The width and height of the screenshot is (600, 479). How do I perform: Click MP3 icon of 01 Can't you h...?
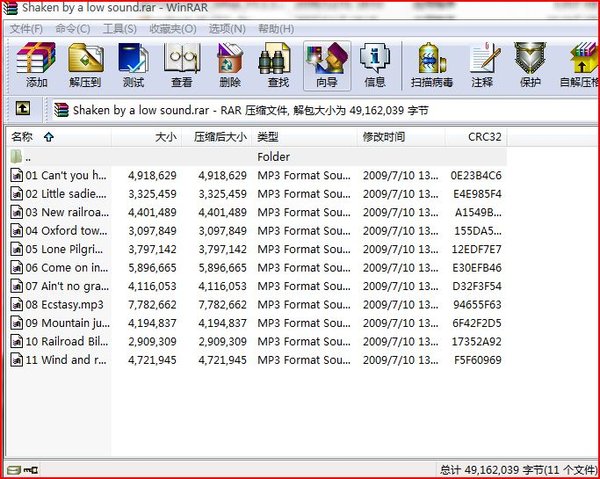click(x=16, y=175)
